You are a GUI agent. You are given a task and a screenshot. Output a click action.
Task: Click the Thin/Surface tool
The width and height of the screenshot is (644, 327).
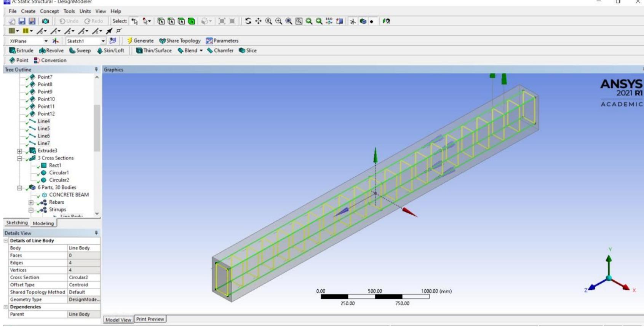tap(154, 50)
